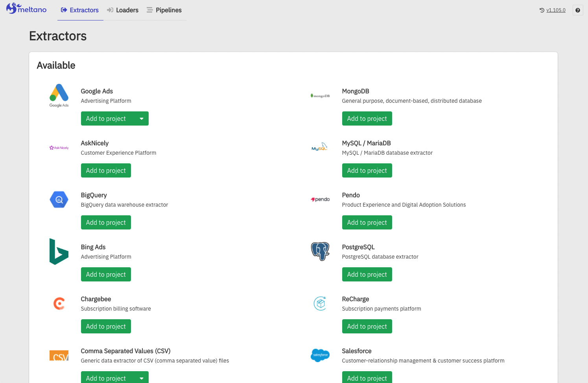Image resolution: width=588 pixels, height=383 pixels.
Task: Click the Meltano logo
Action: pyautogui.click(x=26, y=8)
